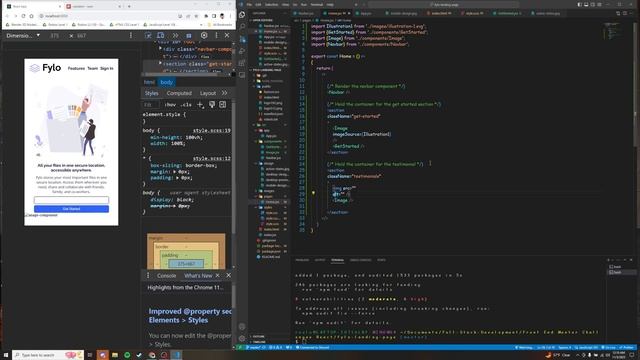Show more DevTools panels chevron
This screenshot has width=640, height=360.
(x=175, y=36)
